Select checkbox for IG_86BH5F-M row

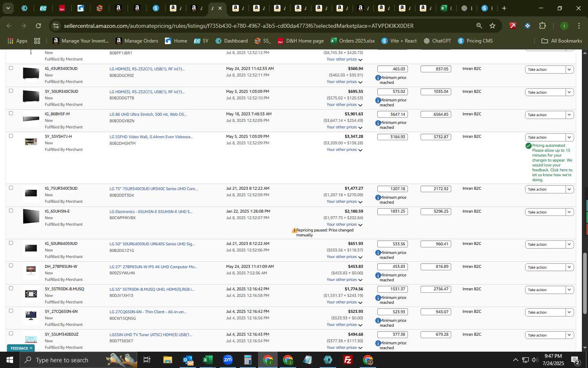click(11, 113)
